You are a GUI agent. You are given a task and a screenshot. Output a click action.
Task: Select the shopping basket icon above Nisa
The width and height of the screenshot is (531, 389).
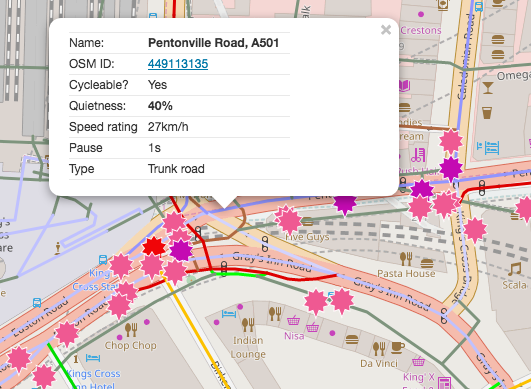tap(293, 320)
